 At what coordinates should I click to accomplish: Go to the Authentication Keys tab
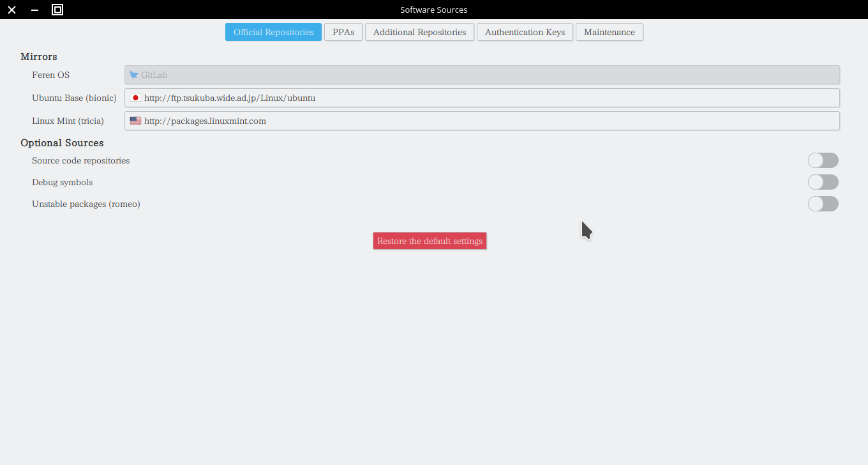coord(525,32)
